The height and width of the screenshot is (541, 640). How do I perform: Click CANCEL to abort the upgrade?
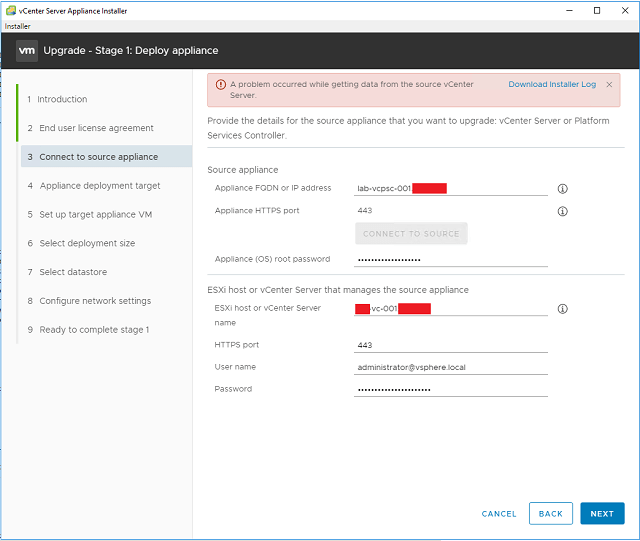(499, 514)
